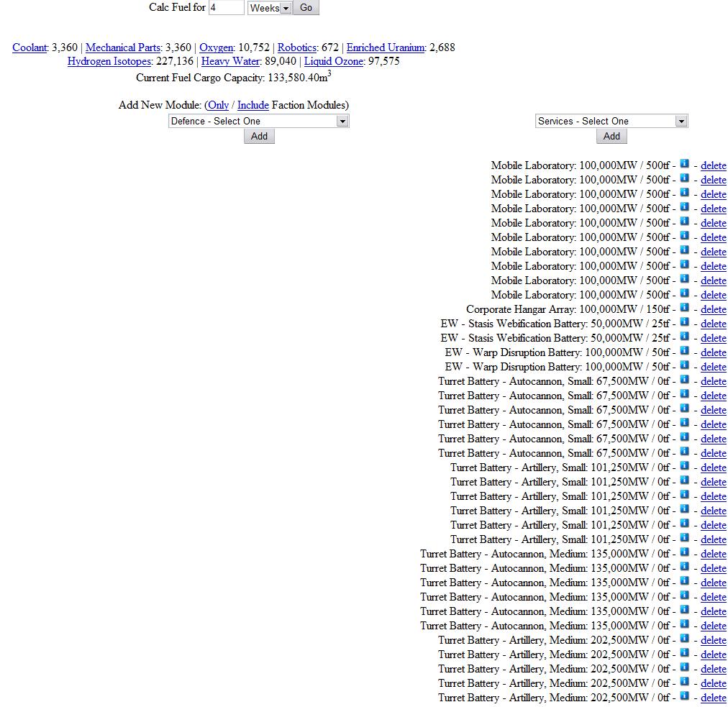This screenshot has width=728, height=707.
Task: Choose Include faction modules link
Action: tap(253, 105)
